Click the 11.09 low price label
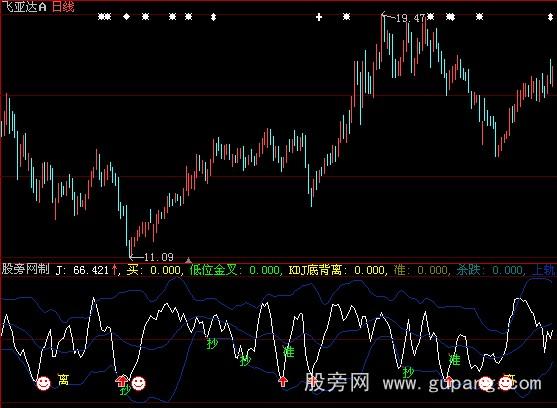This screenshot has width=557, height=408. [x=159, y=257]
